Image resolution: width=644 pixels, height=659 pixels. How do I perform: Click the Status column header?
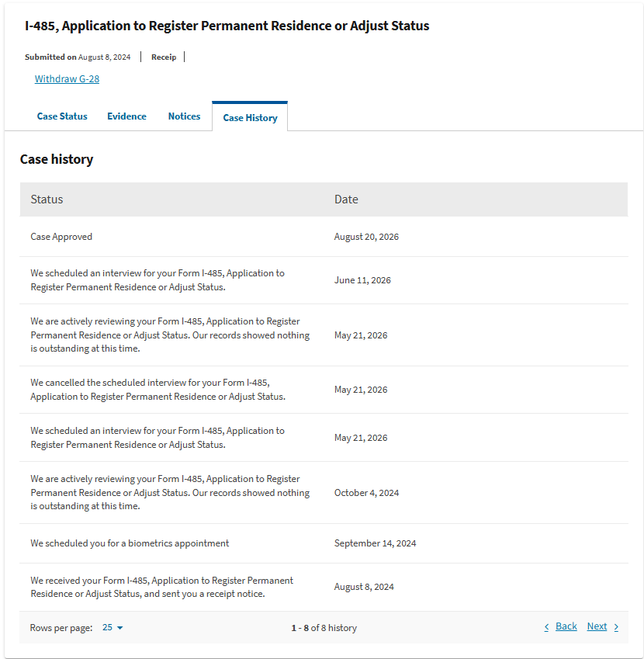[x=47, y=199]
